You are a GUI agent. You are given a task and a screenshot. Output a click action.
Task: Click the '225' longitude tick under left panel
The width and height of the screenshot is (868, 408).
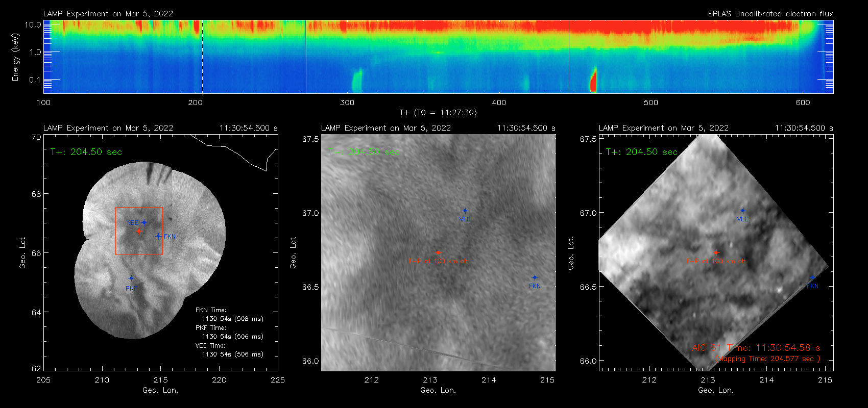(x=278, y=380)
